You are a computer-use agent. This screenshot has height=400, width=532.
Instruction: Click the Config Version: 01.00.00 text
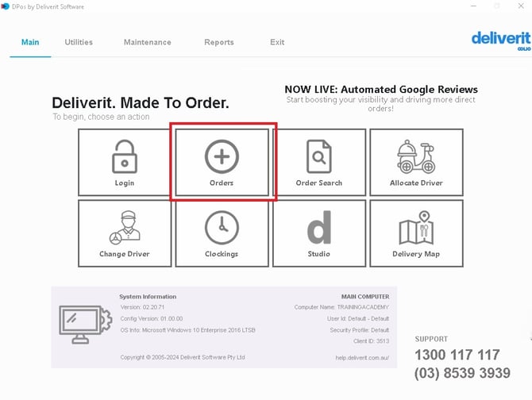coord(152,318)
